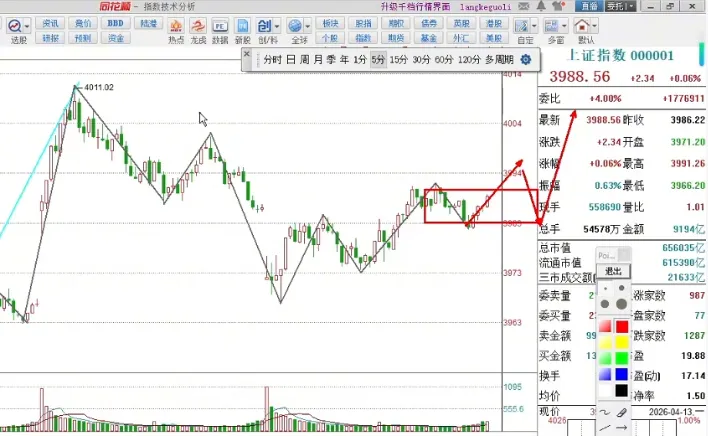
Task: Click the 预测 toolbar button
Action: 83,38
